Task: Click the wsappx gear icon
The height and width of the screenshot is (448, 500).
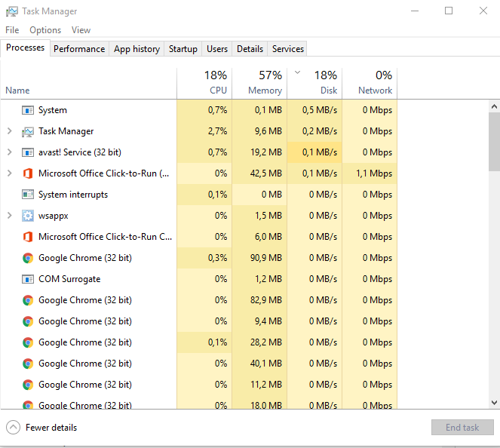Action: tap(28, 216)
